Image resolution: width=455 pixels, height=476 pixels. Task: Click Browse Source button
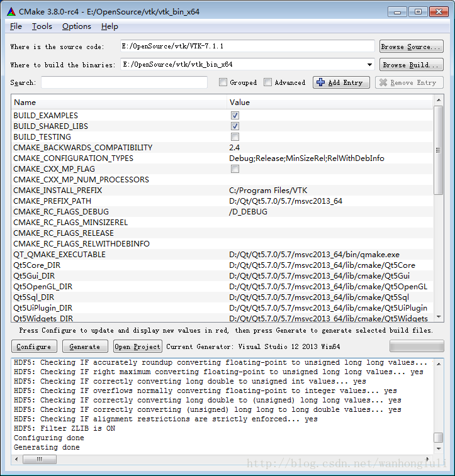click(x=411, y=47)
